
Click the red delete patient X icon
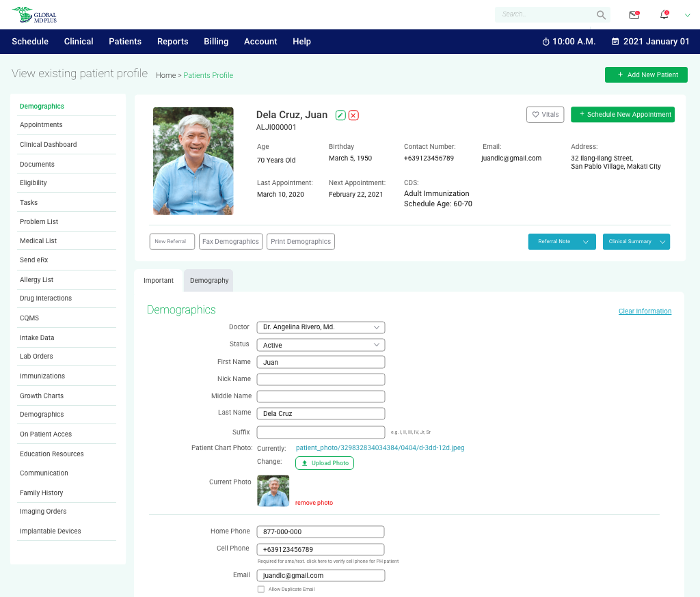(353, 115)
